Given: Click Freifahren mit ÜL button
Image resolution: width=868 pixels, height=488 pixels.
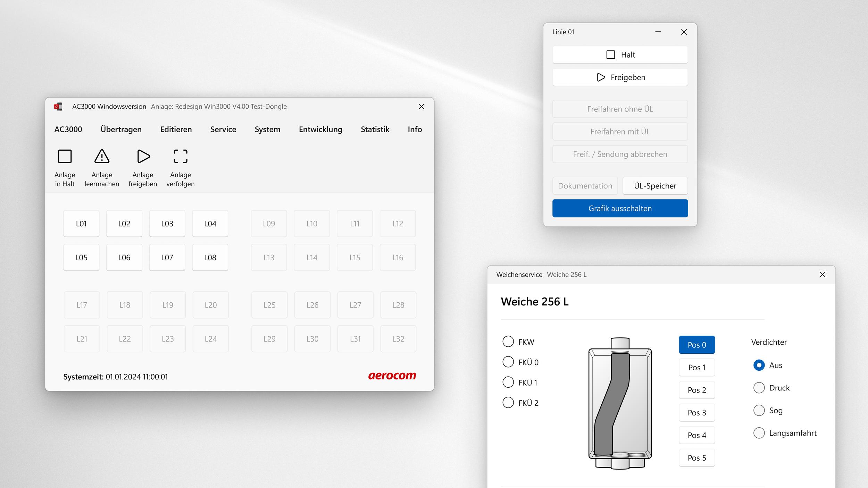Looking at the screenshot, I should [x=620, y=132].
